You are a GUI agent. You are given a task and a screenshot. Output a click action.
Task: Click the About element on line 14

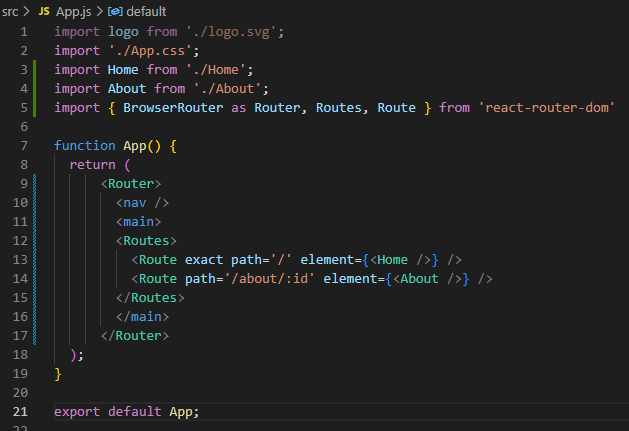427,279
